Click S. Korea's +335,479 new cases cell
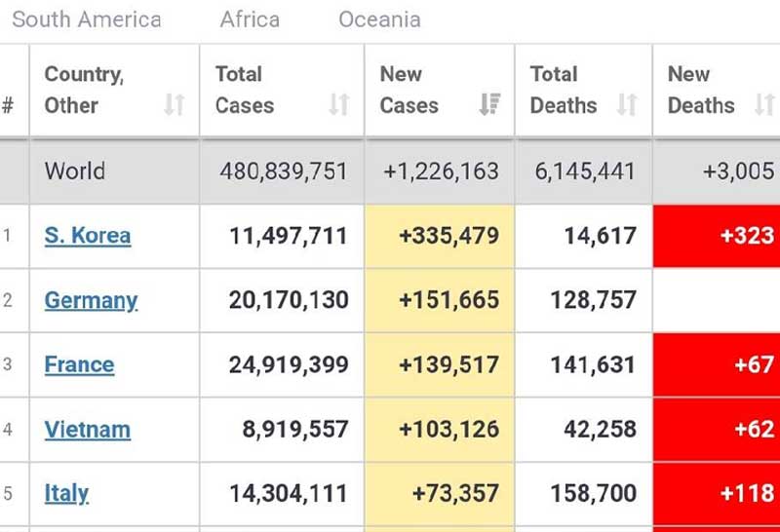 point(448,236)
